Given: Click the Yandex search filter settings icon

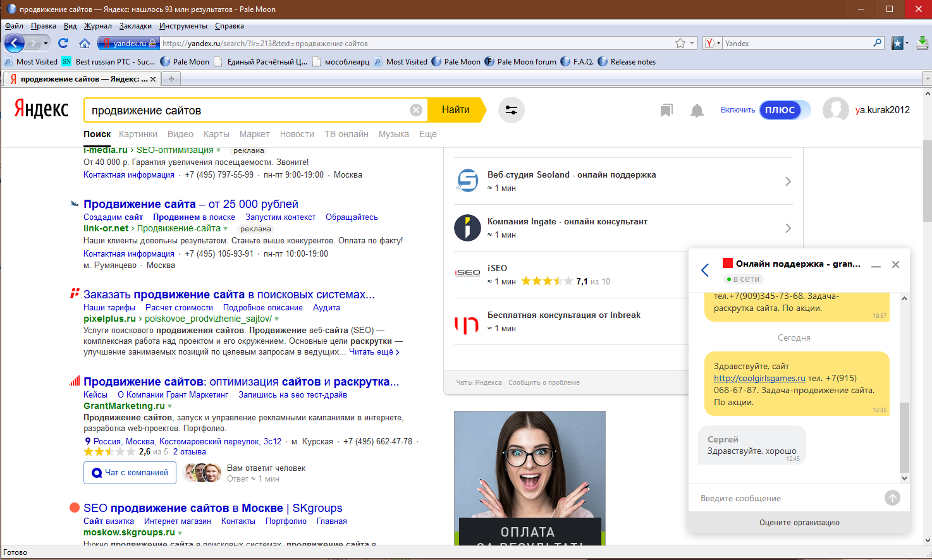Looking at the screenshot, I should [x=511, y=110].
